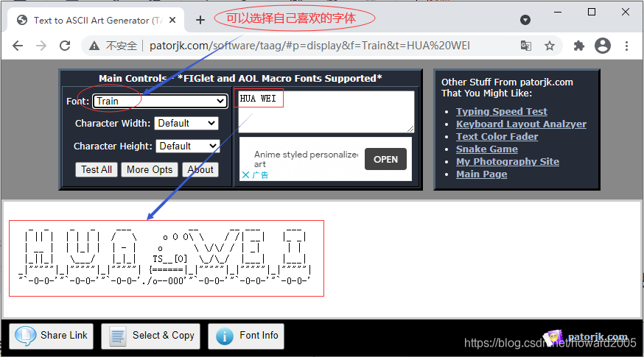Viewport: 644px width, 357px height.
Task: Click the Share Link button
Action: click(x=52, y=336)
